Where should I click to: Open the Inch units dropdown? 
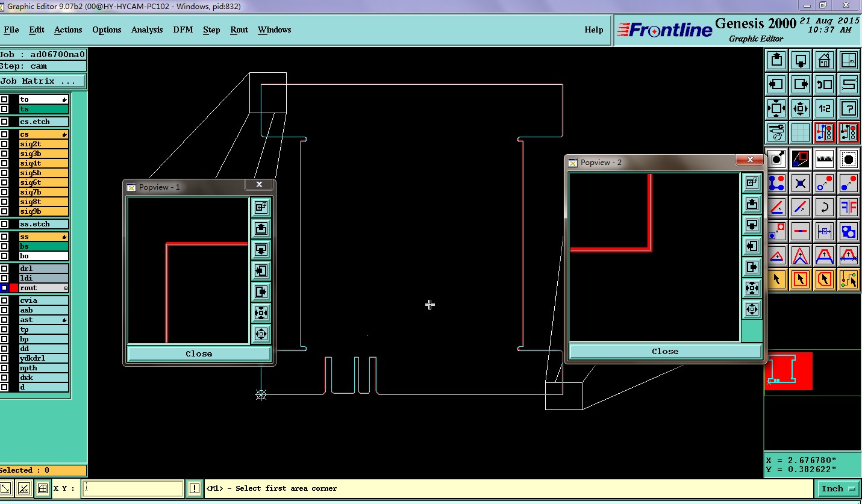pyautogui.click(x=838, y=488)
